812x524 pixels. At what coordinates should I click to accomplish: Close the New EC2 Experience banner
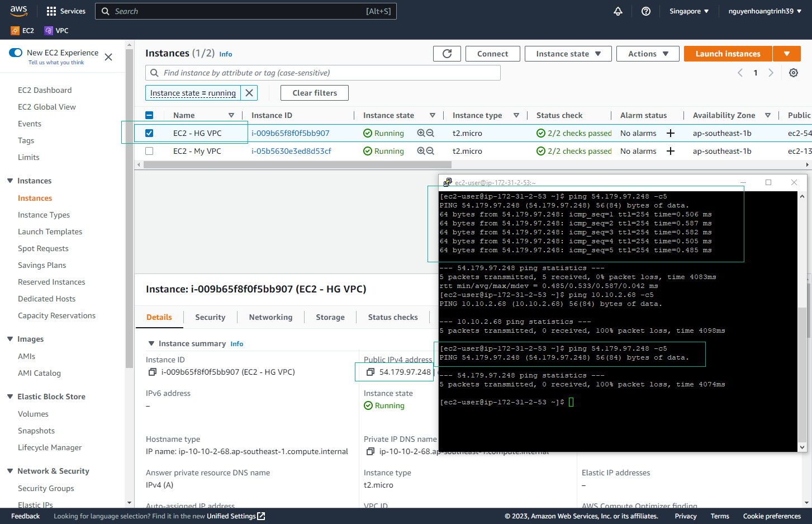pos(108,57)
